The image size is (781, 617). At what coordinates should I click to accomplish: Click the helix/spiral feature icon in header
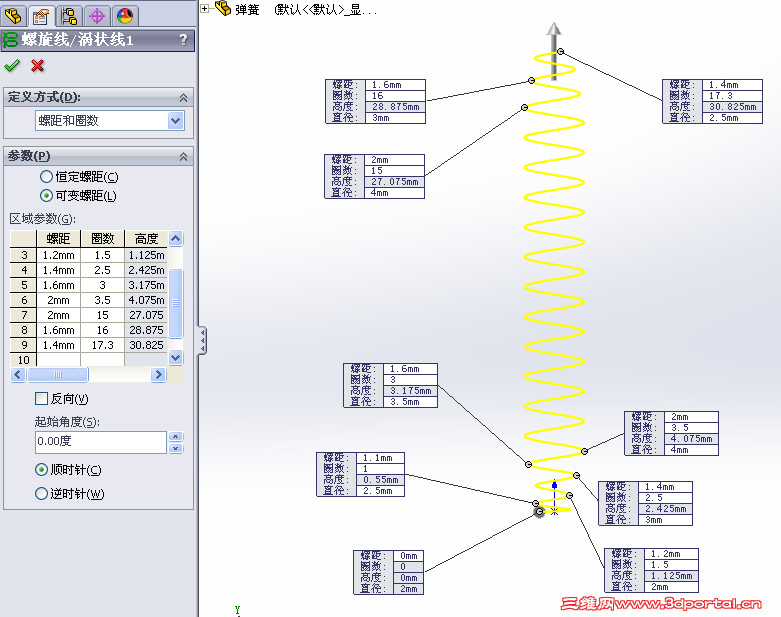[10, 40]
